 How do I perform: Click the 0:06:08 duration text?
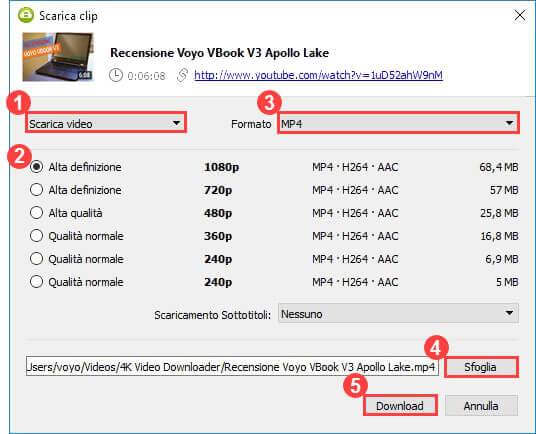pyautogui.click(x=147, y=76)
